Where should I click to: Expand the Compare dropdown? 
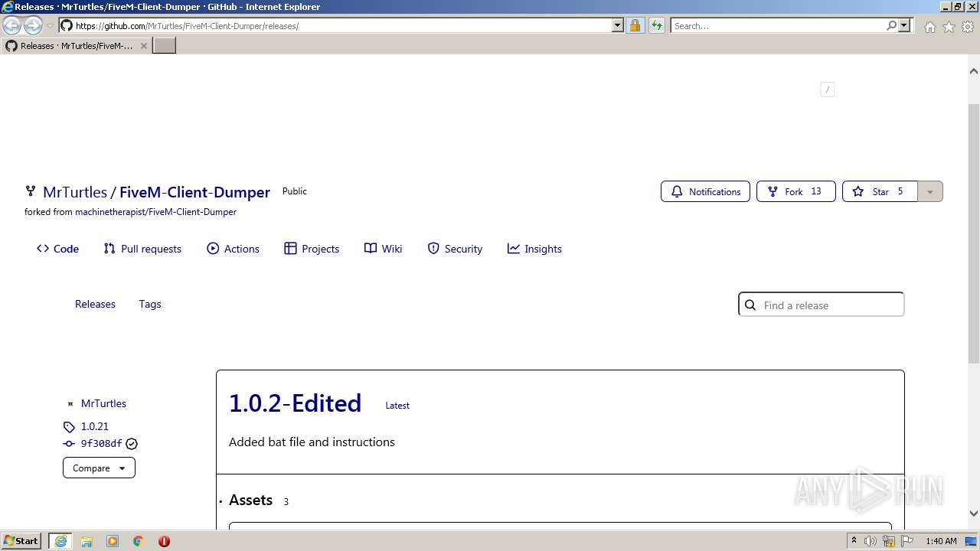(99, 468)
